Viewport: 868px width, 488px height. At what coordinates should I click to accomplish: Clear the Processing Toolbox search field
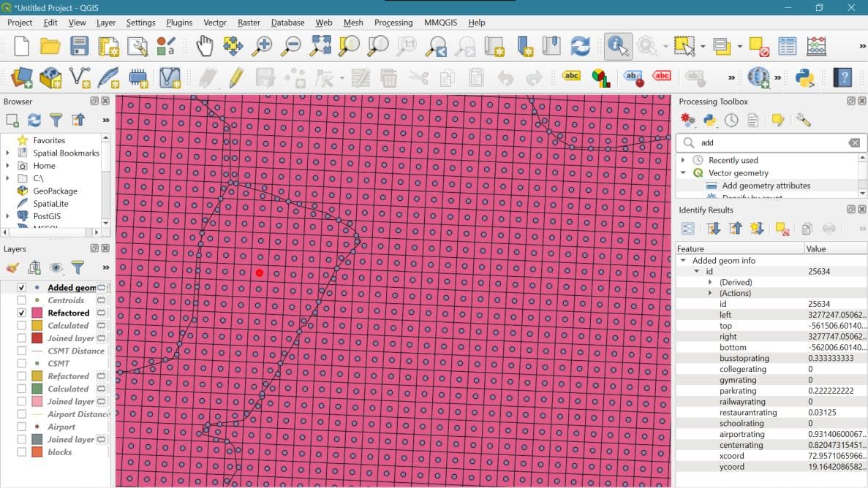[x=854, y=142]
